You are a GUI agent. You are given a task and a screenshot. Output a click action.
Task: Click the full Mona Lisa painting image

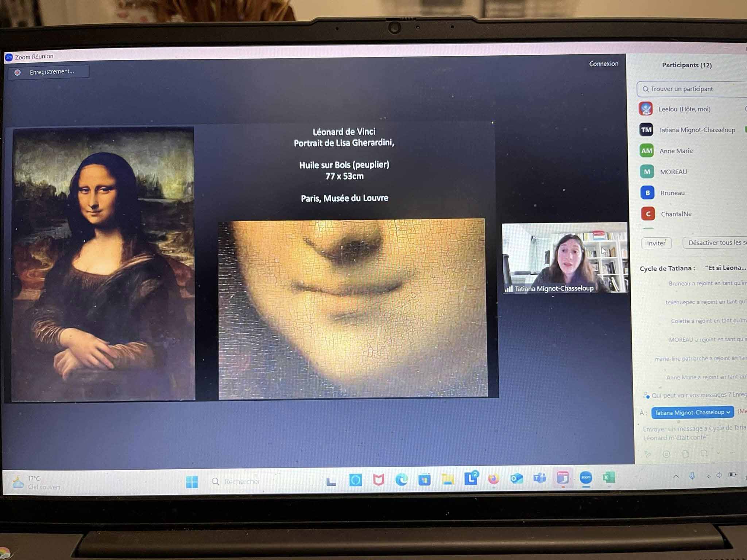pyautogui.click(x=103, y=264)
